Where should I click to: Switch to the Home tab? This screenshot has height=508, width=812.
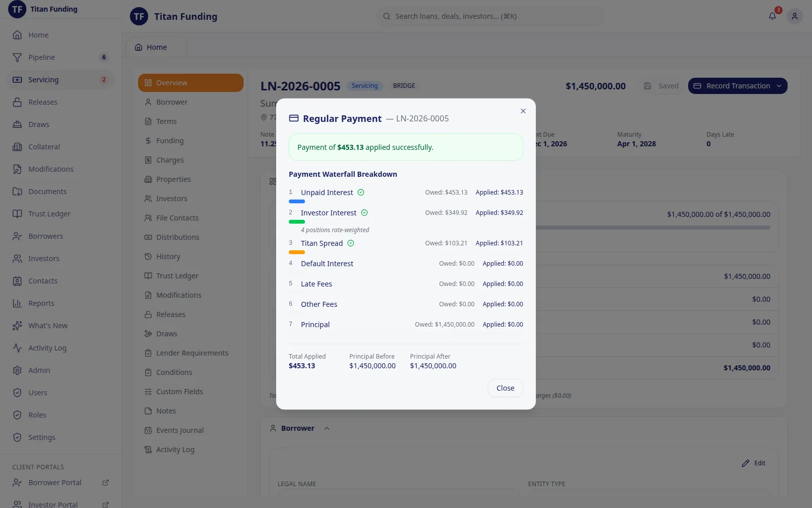tap(156, 47)
